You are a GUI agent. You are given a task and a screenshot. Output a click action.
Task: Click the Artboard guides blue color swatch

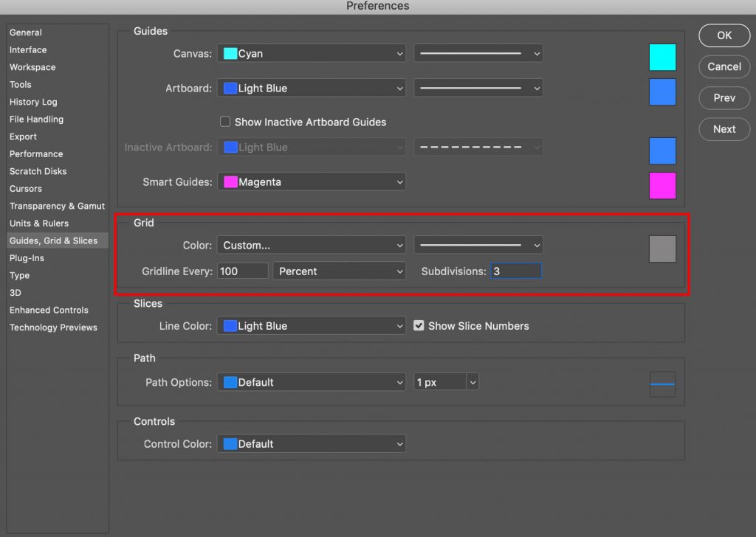pos(662,91)
